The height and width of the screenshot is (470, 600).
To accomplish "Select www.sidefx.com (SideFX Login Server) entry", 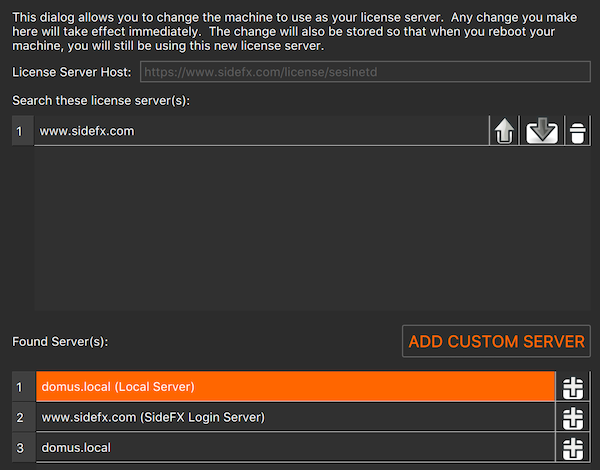I will (x=295, y=417).
